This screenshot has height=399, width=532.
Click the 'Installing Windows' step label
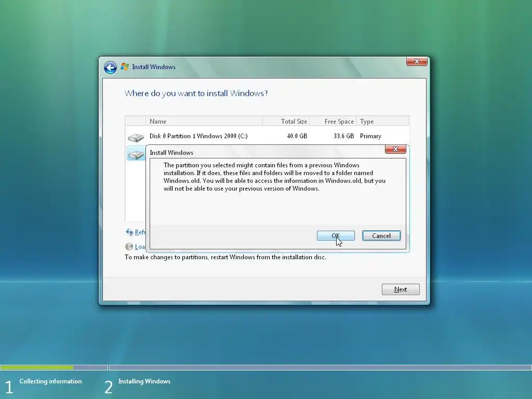pos(144,381)
